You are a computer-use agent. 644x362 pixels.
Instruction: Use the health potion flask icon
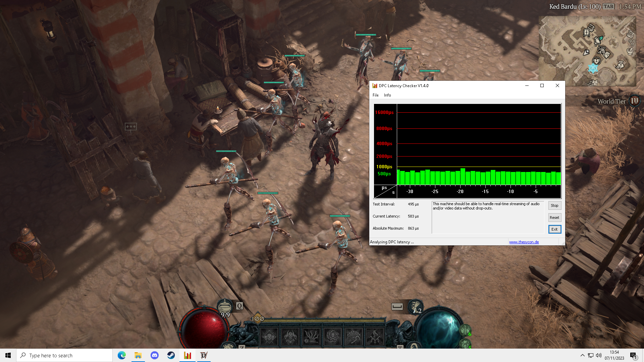pyautogui.click(x=225, y=306)
